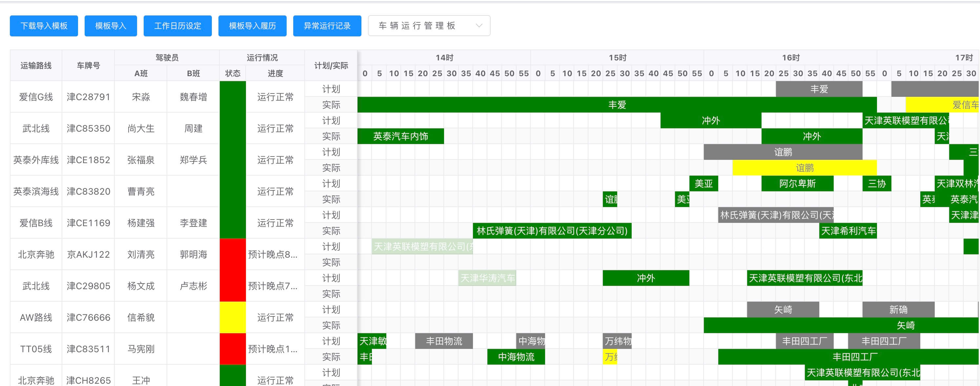
Task: Click the yellow 谊鹏 actual bar
Action: click(x=805, y=168)
